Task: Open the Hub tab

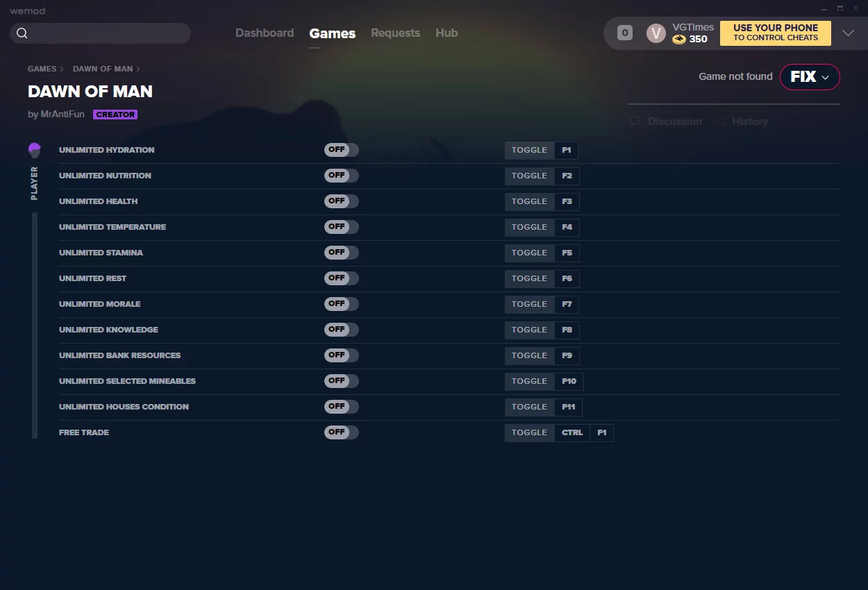Action: tap(446, 33)
